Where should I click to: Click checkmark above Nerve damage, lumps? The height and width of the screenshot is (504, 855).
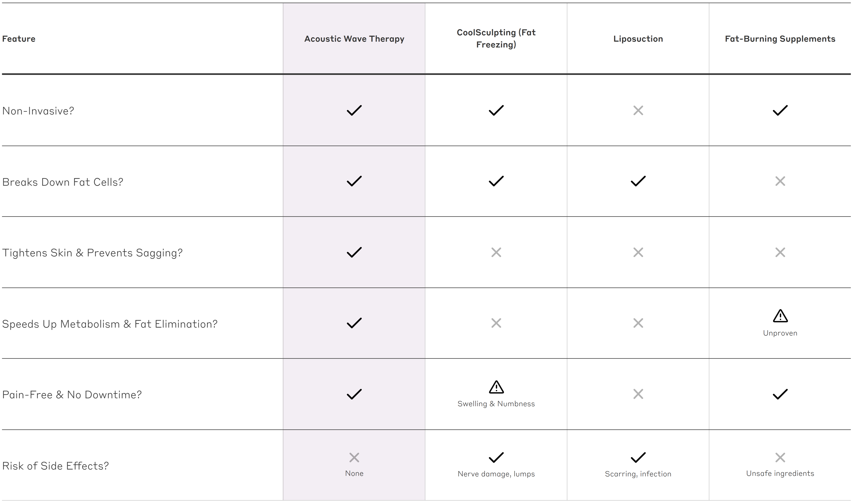click(x=496, y=457)
